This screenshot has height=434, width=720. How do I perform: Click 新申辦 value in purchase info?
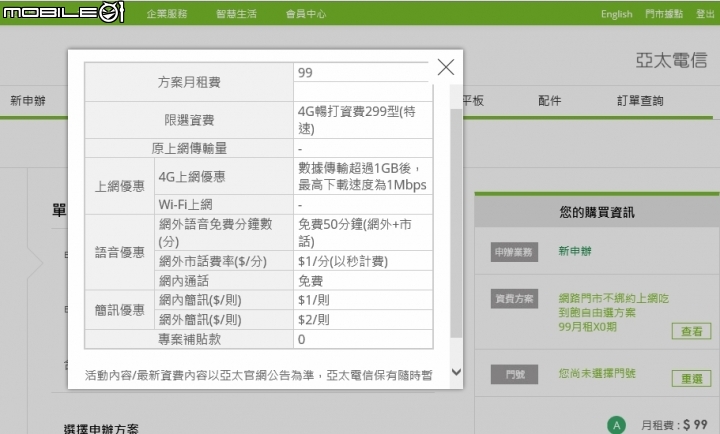click(575, 251)
